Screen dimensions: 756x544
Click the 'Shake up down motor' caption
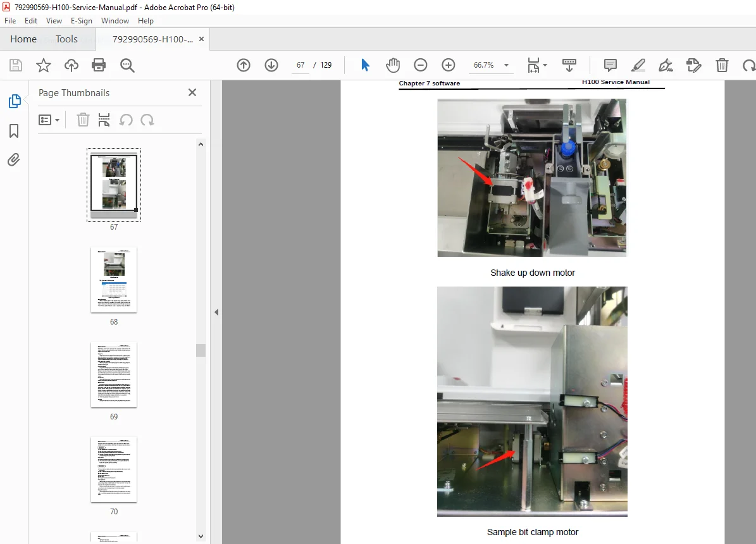pos(532,273)
